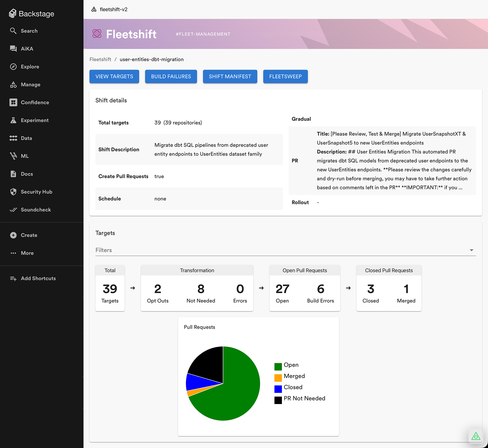Select Add Shortcuts in the sidebar
The image size is (488, 448).
13,278
